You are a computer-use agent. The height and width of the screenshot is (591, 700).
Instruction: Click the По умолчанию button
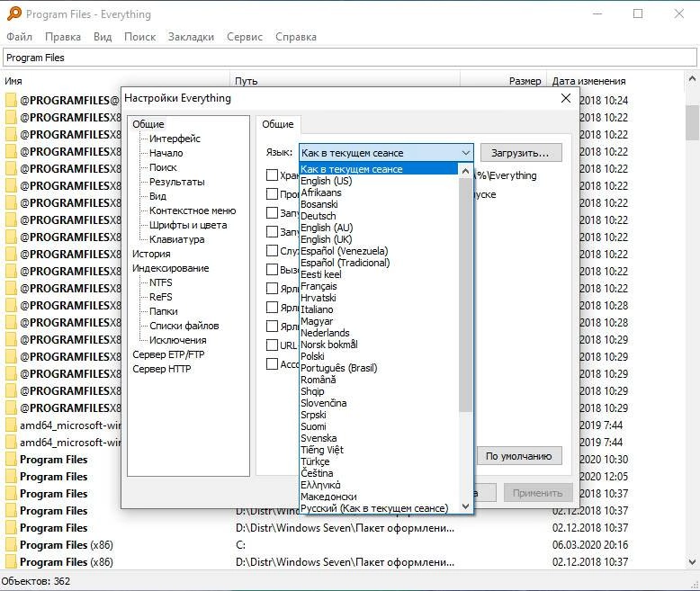(x=519, y=456)
